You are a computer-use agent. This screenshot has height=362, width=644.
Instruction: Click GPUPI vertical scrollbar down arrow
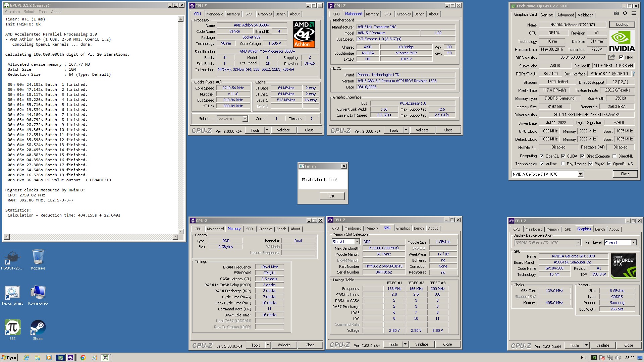coord(181,231)
